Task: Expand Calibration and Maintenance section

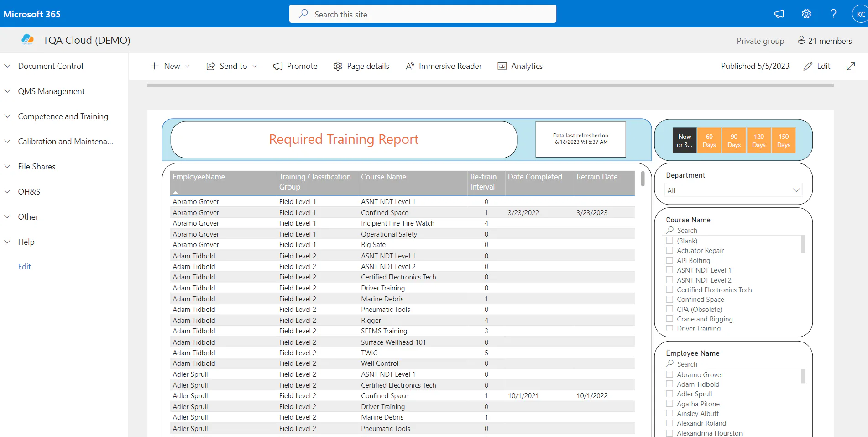Action: [x=8, y=141]
